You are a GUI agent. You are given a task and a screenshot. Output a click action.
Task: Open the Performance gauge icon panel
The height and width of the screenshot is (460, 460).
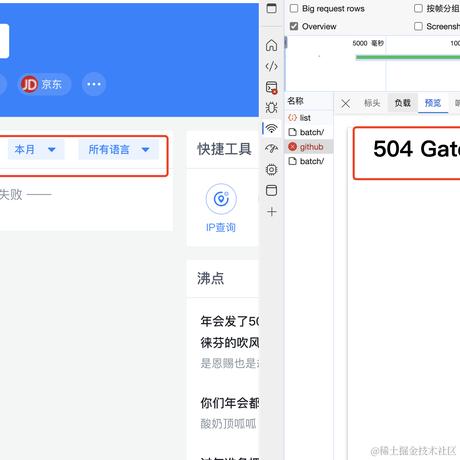[271, 149]
